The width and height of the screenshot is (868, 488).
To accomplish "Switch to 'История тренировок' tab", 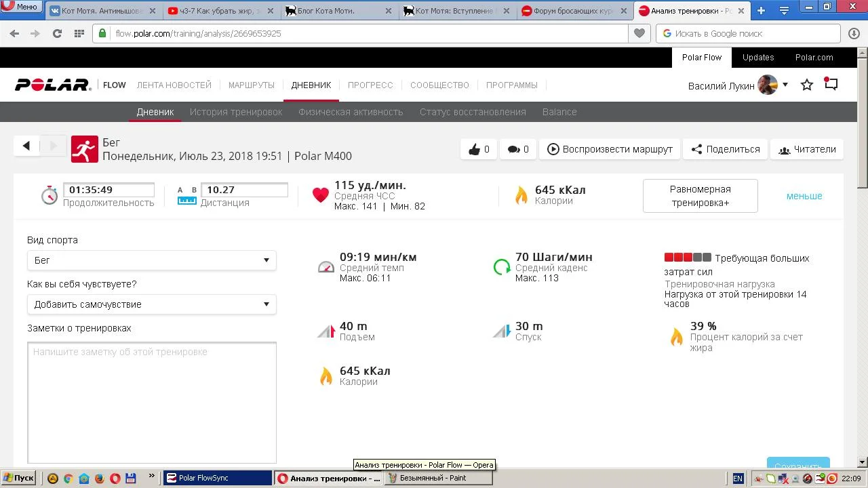I will 236,112.
